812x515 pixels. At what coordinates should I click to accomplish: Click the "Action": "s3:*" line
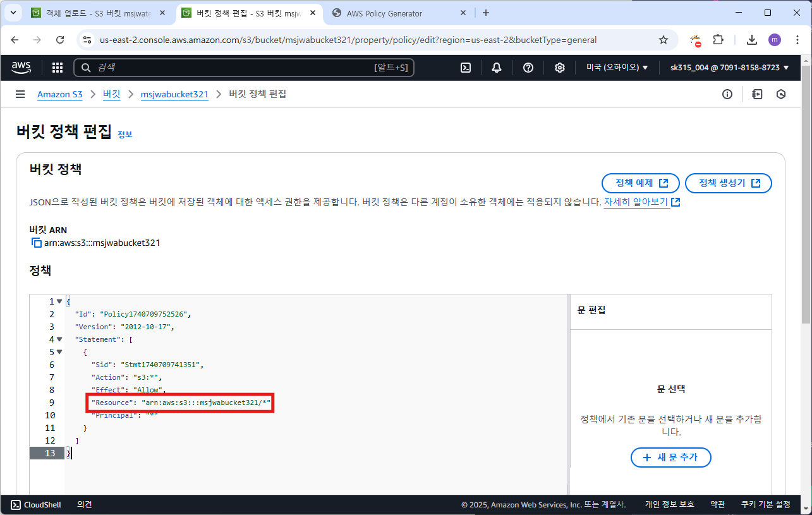(127, 377)
